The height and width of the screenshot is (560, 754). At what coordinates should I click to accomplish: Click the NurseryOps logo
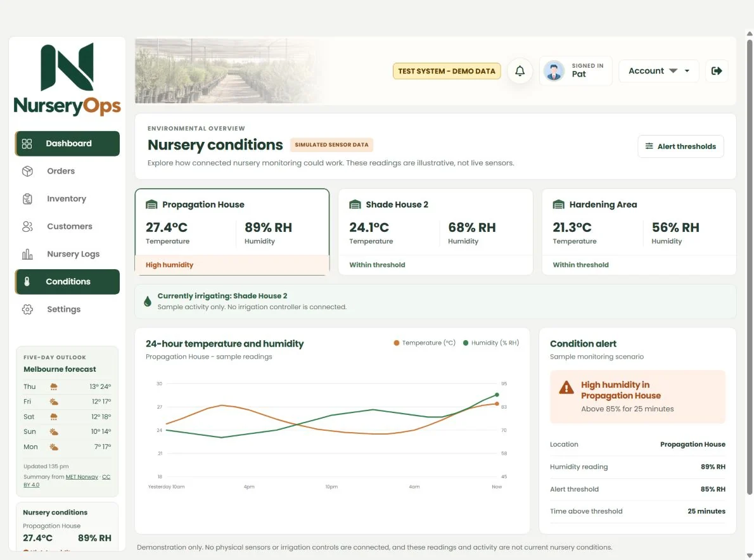pos(67,79)
